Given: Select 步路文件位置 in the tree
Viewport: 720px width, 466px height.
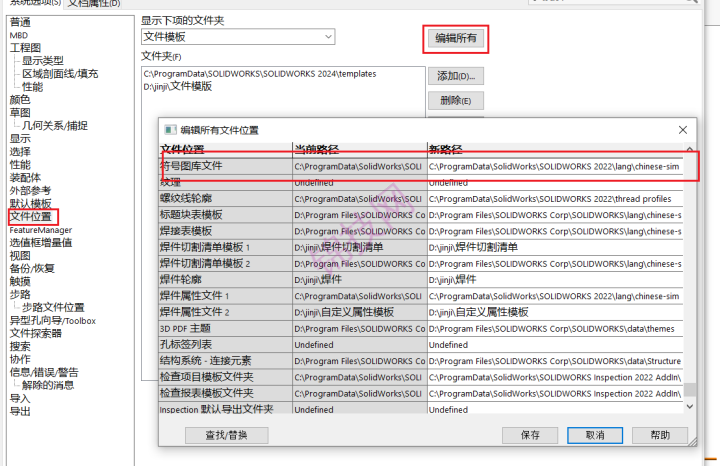Looking at the screenshot, I should [x=53, y=307].
